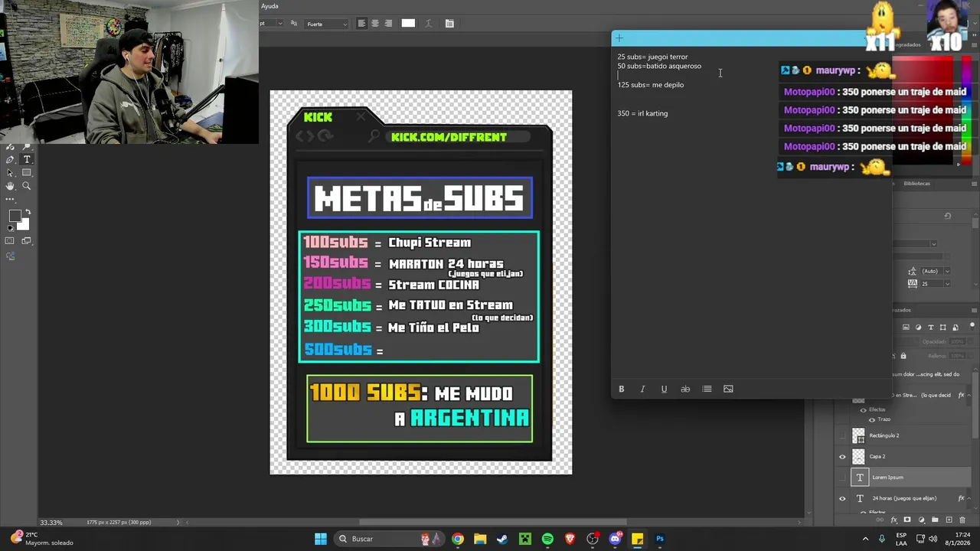Show hidden system tray icons chevron
Viewport: 980px width, 551px height.
point(865,539)
